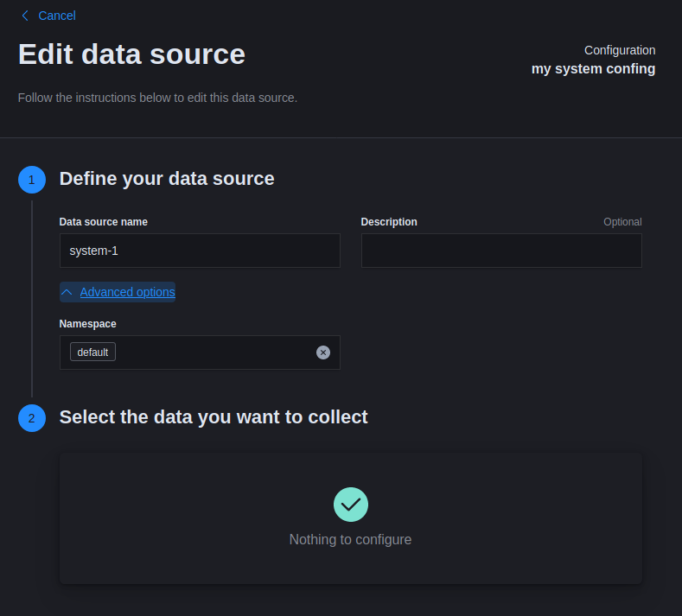Image resolution: width=682 pixels, height=616 pixels.
Task: Cancel editing the data source
Action: (57, 16)
